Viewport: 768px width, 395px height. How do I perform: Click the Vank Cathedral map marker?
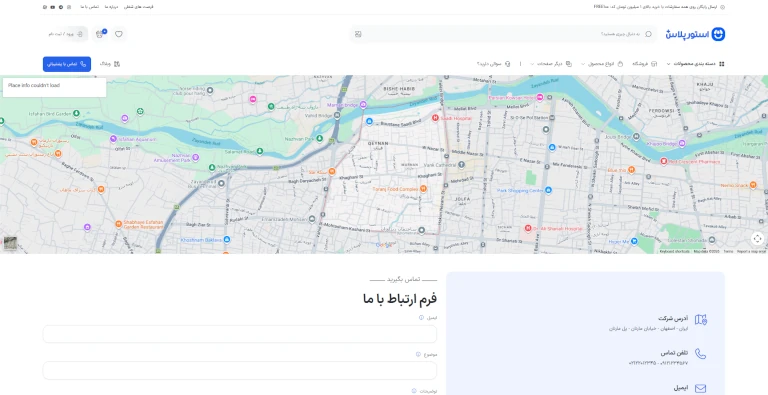tap(461, 165)
